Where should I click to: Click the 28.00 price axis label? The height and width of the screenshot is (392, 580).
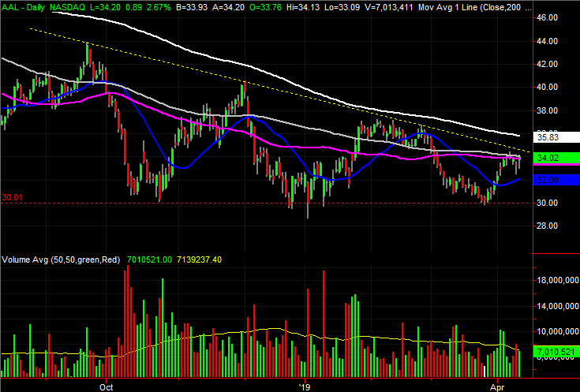pyautogui.click(x=548, y=226)
